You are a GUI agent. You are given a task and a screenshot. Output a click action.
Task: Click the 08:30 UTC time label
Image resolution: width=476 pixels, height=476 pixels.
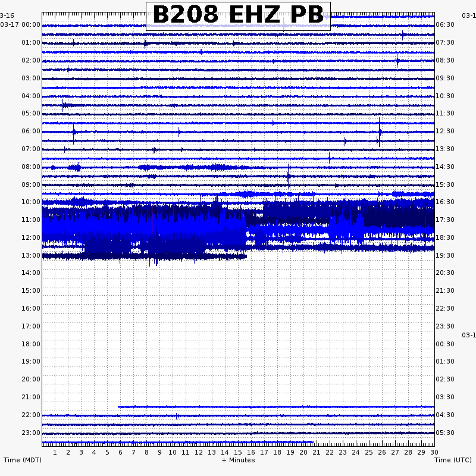click(x=445, y=61)
